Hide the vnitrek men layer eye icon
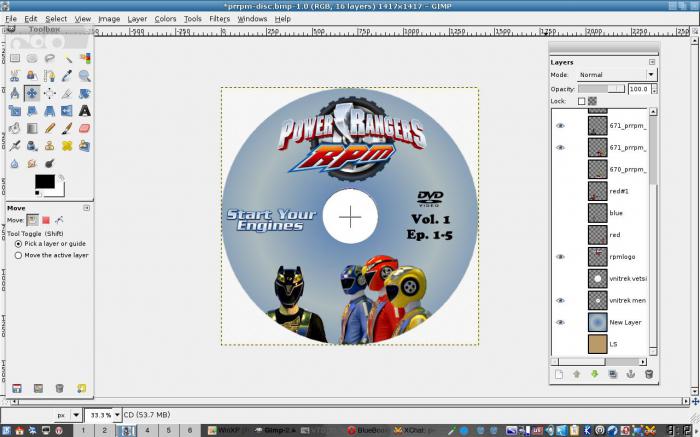Image resolution: width=700 pixels, height=437 pixels. coord(560,300)
